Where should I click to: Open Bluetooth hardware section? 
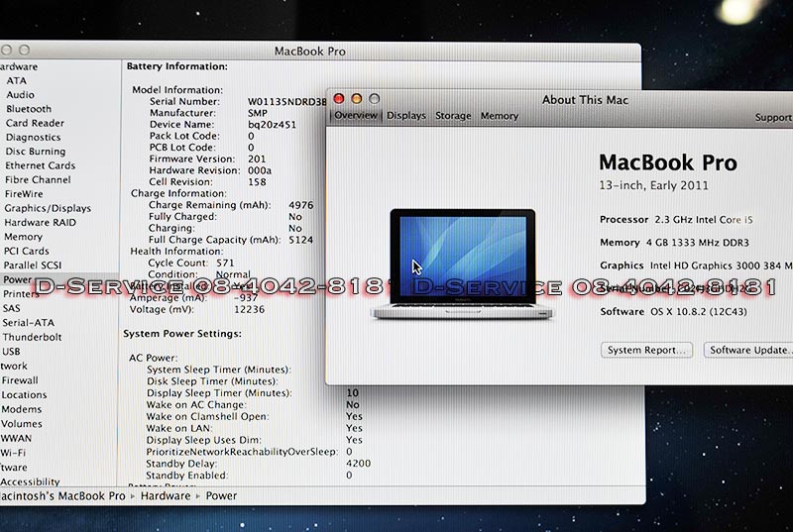point(29,109)
